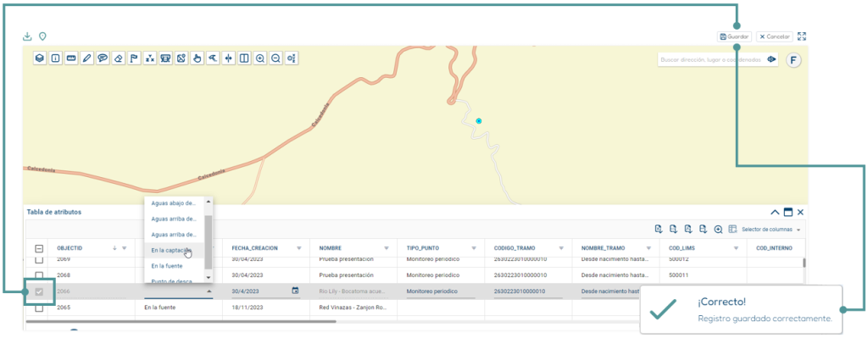Click the calendar icon in FECHA_CREACION cell
This screenshot has width=868, height=338.
tap(295, 291)
